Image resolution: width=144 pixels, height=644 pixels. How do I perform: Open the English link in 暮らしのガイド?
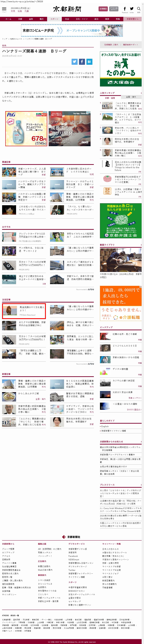tap(105, 426)
